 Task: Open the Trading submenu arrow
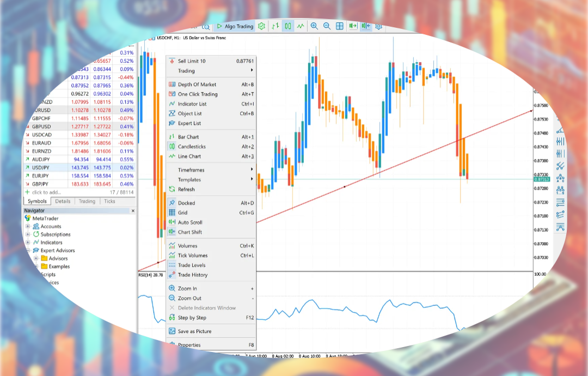(x=252, y=70)
